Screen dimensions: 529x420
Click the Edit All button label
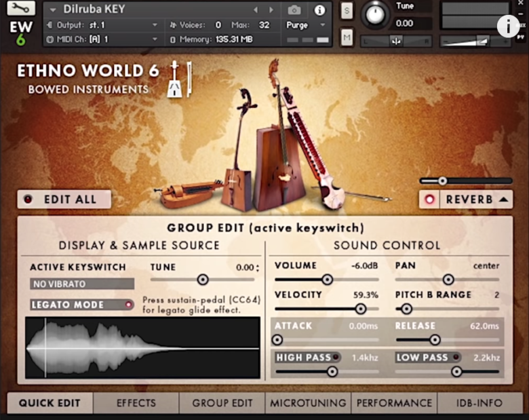tap(70, 199)
